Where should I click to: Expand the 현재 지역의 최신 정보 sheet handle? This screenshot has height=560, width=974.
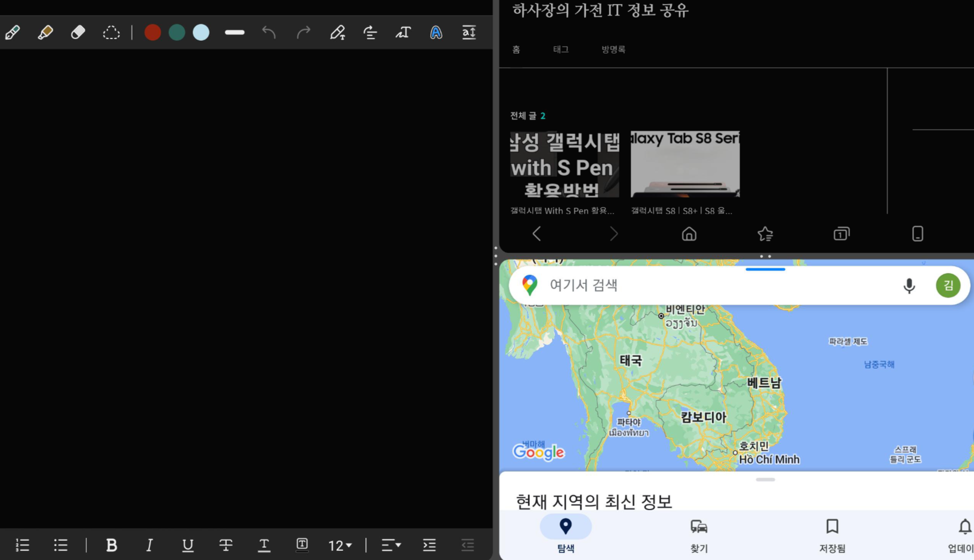pos(765,480)
